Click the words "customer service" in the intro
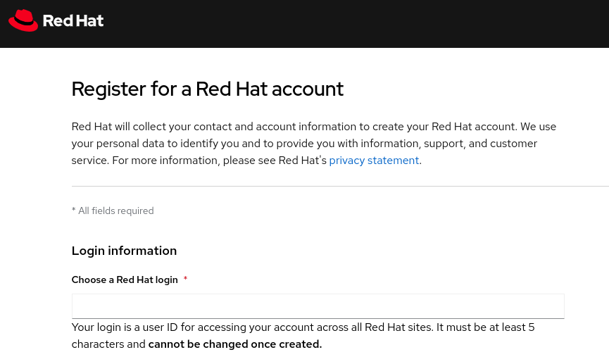The image size is (609, 364). coord(514,144)
